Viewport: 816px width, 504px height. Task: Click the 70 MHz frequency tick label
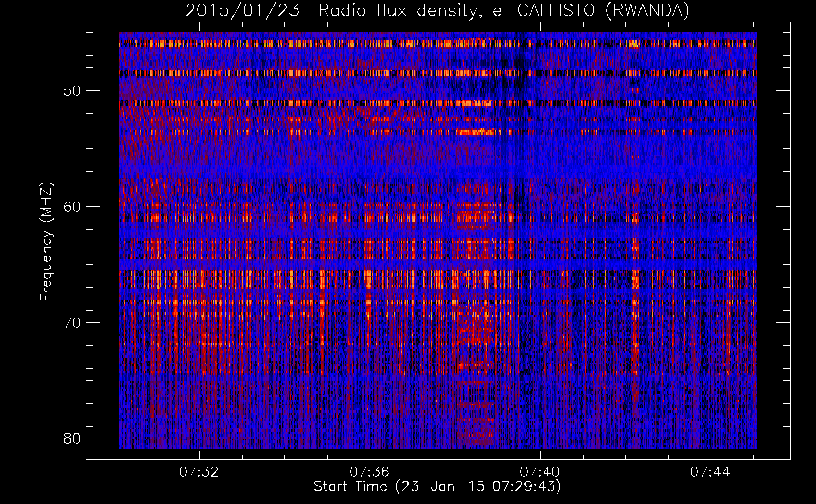[x=73, y=322]
